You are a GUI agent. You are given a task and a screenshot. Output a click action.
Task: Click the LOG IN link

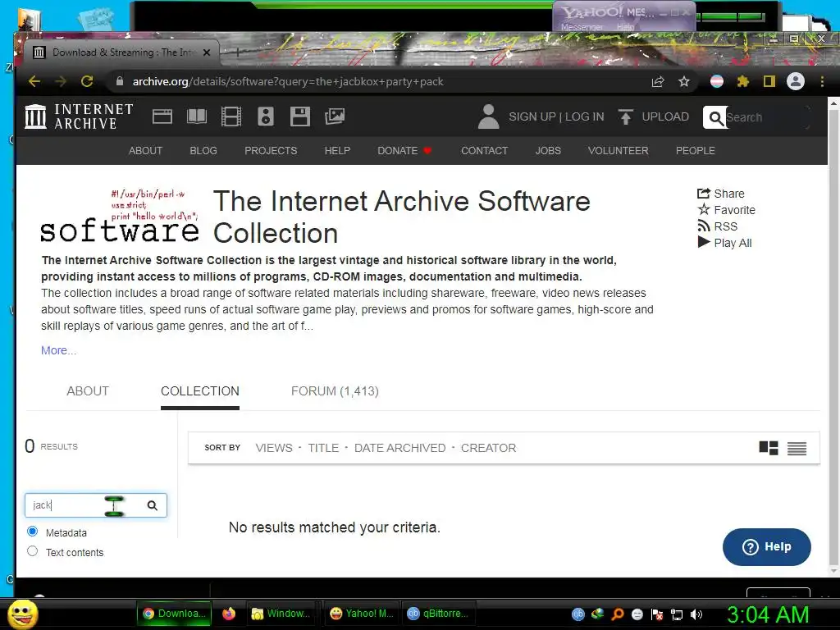584,116
